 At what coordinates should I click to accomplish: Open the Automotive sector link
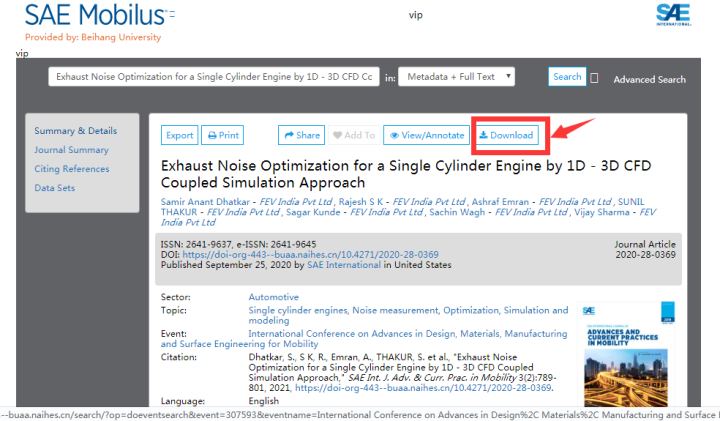pyautogui.click(x=274, y=297)
